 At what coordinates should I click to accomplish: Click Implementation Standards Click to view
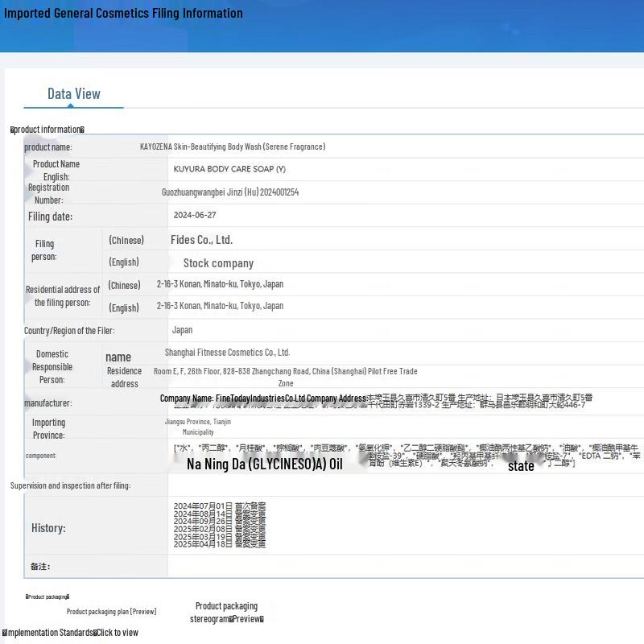(x=70, y=633)
